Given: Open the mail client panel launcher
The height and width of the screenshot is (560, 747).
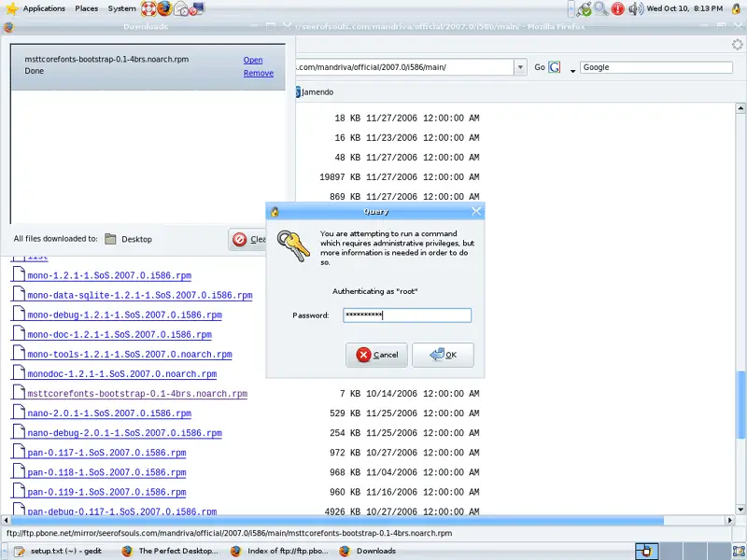Looking at the screenshot, I should tap(181, 8).
